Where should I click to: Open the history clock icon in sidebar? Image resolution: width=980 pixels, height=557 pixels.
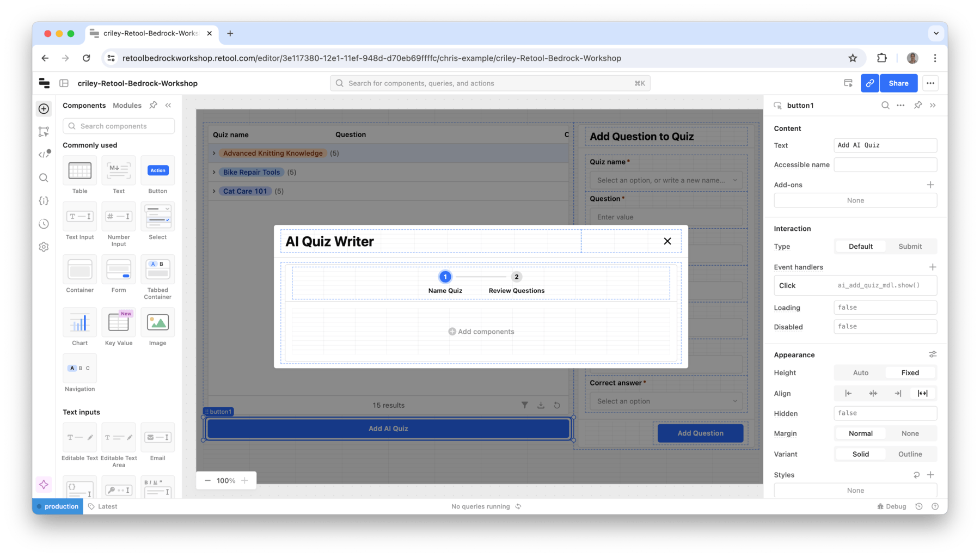point(44,224)
